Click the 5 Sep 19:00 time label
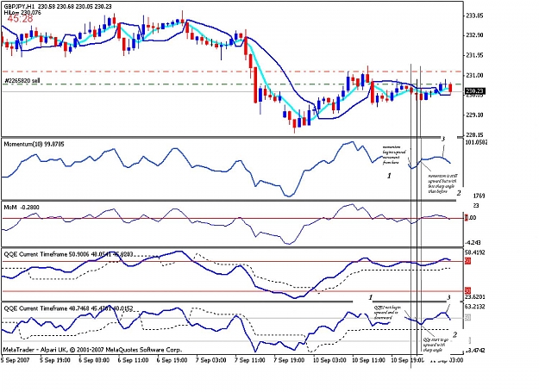 tap(55, 360)
